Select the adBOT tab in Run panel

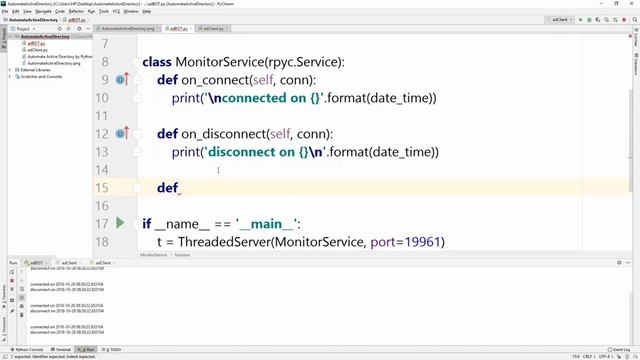coord(36,263)
